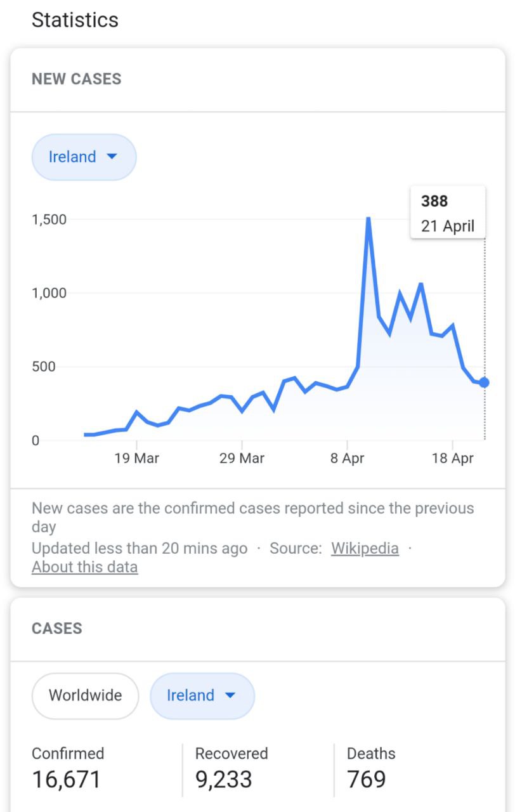Viewport: 515px width, 812px height.
Task: Click the 18 Apr axis label
Action: pyautogui.click(x=452, y=459)
